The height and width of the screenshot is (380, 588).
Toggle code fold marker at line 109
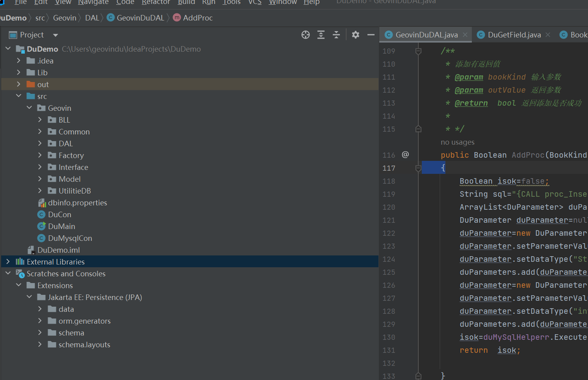click(x=418, y=51)
